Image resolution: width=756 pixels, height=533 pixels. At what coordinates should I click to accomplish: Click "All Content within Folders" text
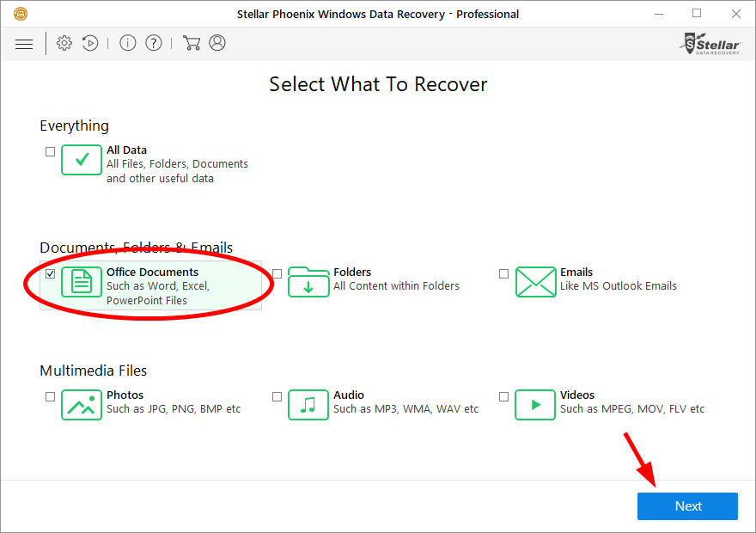(x=396, y=286)
